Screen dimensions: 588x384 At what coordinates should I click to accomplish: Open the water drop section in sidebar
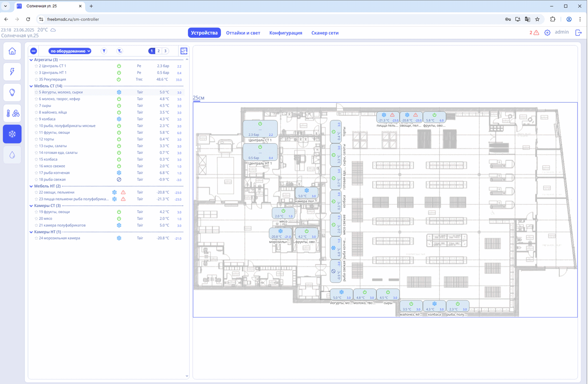point(12,155)
